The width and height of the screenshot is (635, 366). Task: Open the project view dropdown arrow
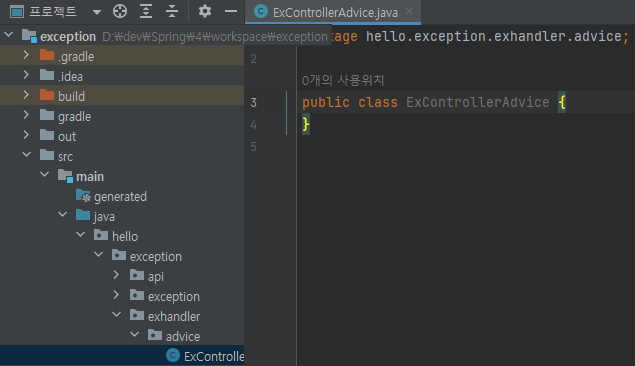click(96, 12)
